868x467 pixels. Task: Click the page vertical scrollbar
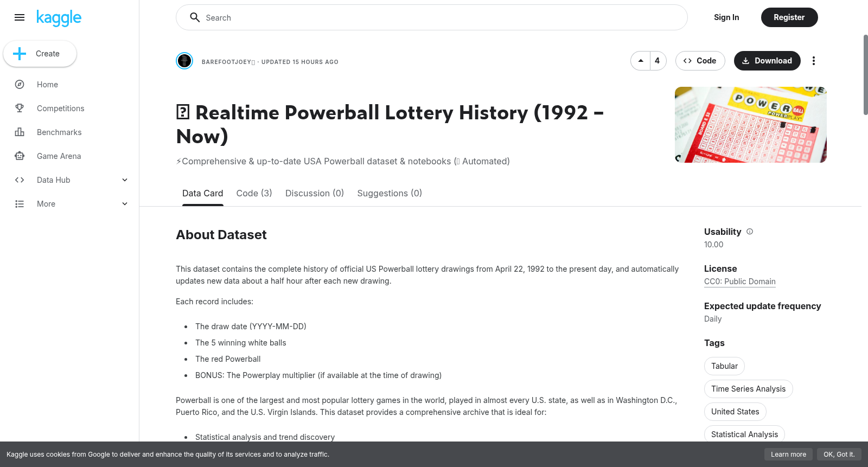[865, 75]
